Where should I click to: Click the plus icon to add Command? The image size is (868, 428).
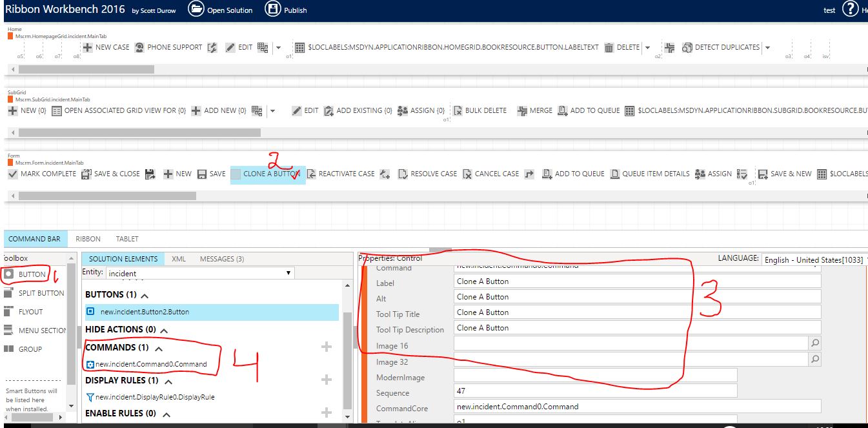click(x=327, y=347)
